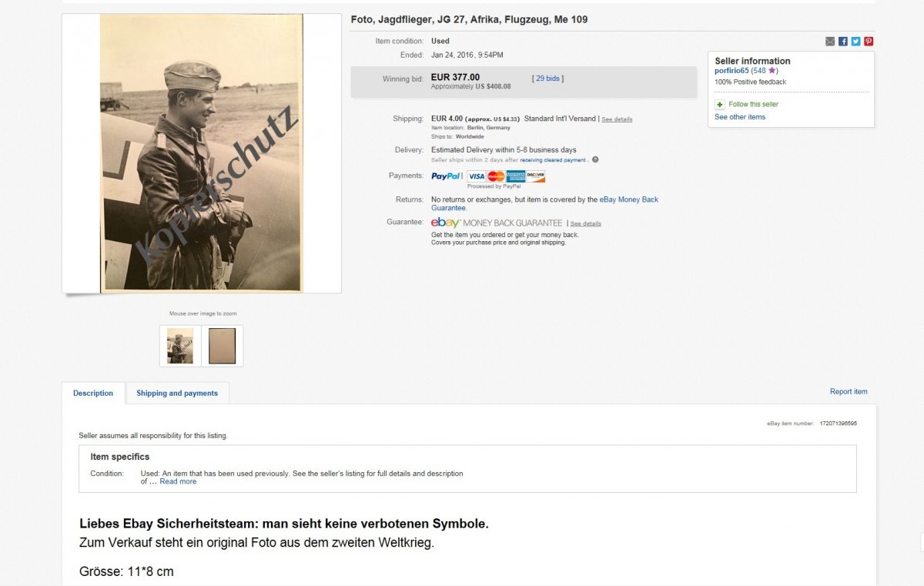Viewport: 924px width, 586px height.
Task: Select the second back-side thumbnail
Action: pyautogui.click(x=223, y=346)
